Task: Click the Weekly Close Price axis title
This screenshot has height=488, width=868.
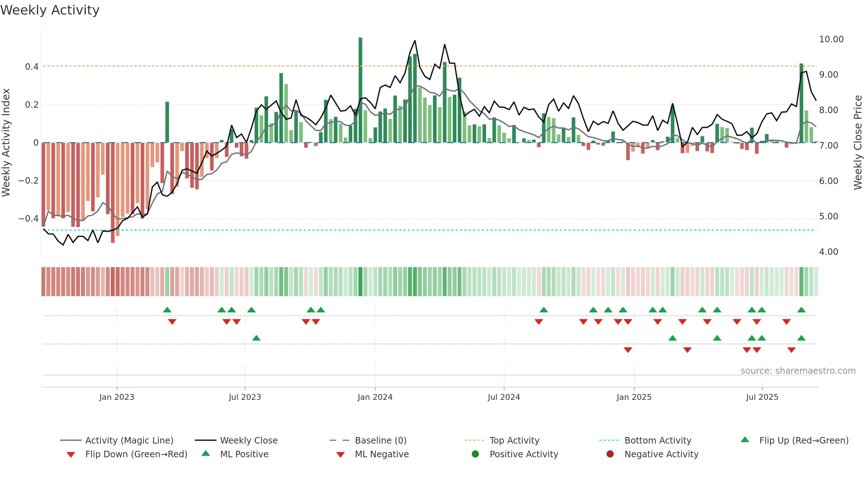Action: pos(858,142)
